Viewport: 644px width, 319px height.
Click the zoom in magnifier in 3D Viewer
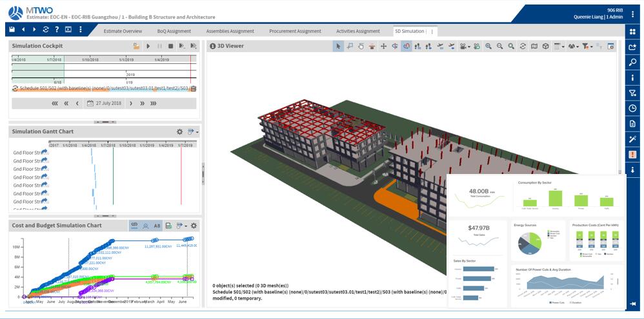pos(488,46)
